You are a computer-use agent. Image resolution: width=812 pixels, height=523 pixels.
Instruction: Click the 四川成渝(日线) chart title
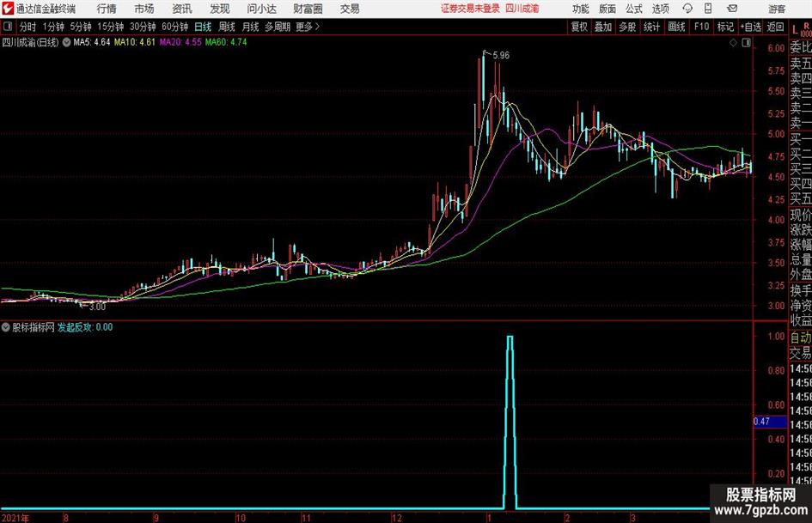pos(31,42)
